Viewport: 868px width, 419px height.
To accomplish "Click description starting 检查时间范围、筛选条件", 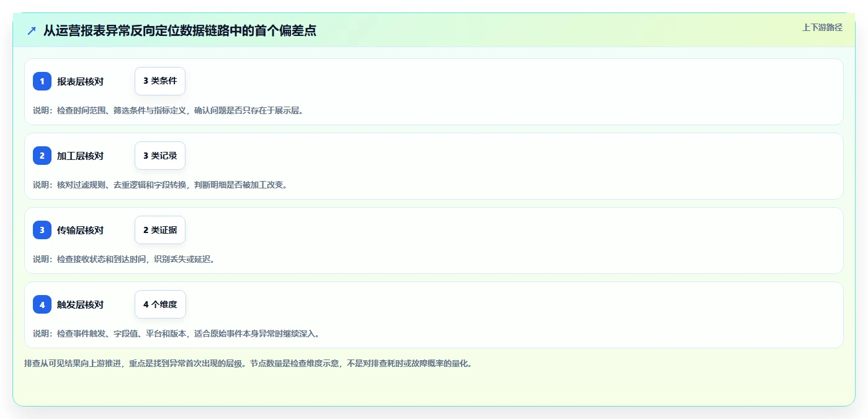I will click(168, 110).
